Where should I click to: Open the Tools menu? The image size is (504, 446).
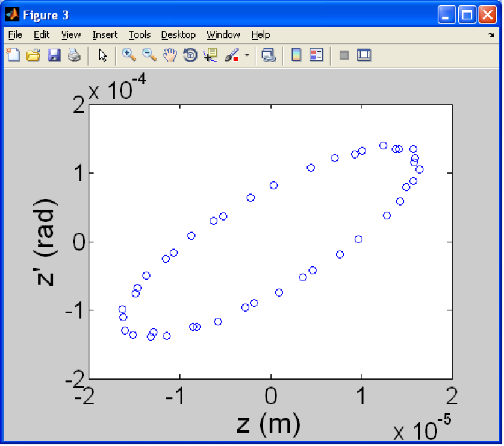click(140, 35)
